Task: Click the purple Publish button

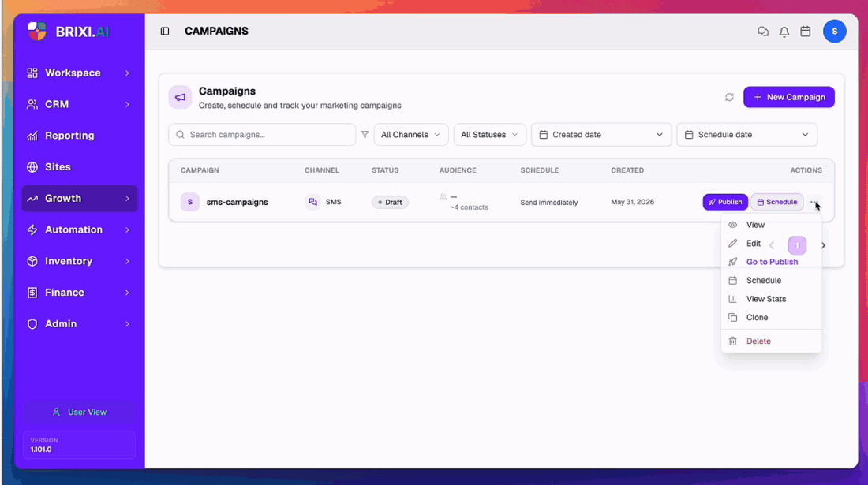Action: (725, 203)
